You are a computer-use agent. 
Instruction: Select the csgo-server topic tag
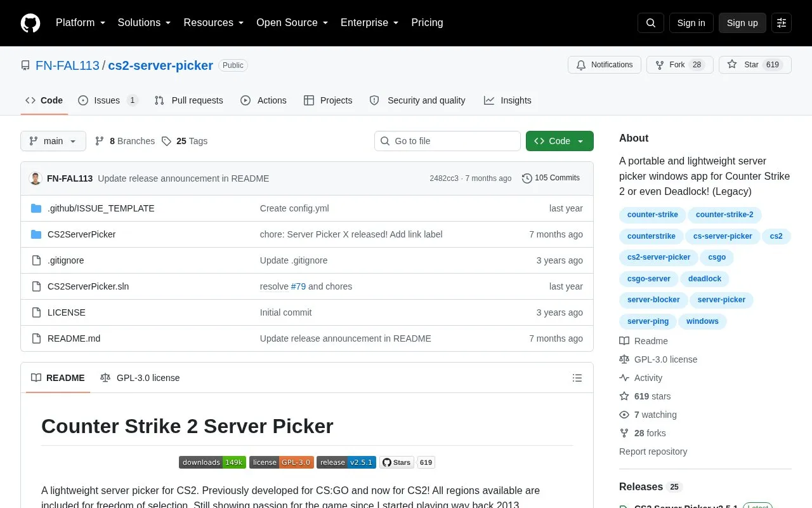click(x=649, y=279)
